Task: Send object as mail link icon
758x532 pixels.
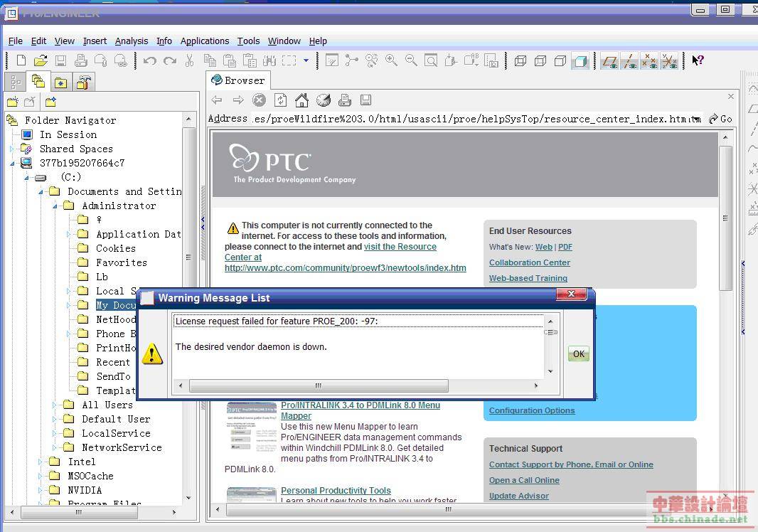Action: pos(120,60)
